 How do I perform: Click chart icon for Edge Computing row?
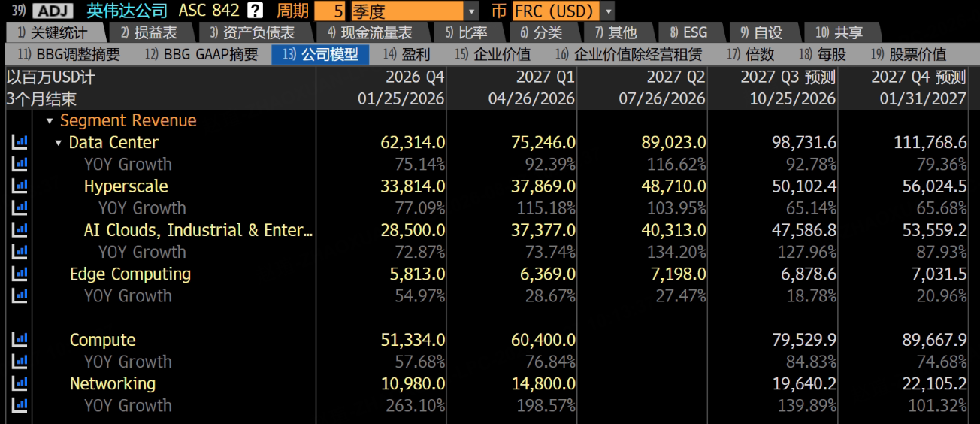[20, 274]
